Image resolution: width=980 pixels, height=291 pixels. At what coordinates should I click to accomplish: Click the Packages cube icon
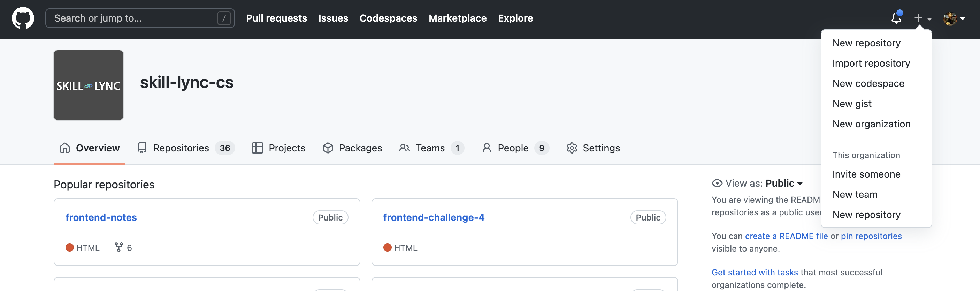328,148
